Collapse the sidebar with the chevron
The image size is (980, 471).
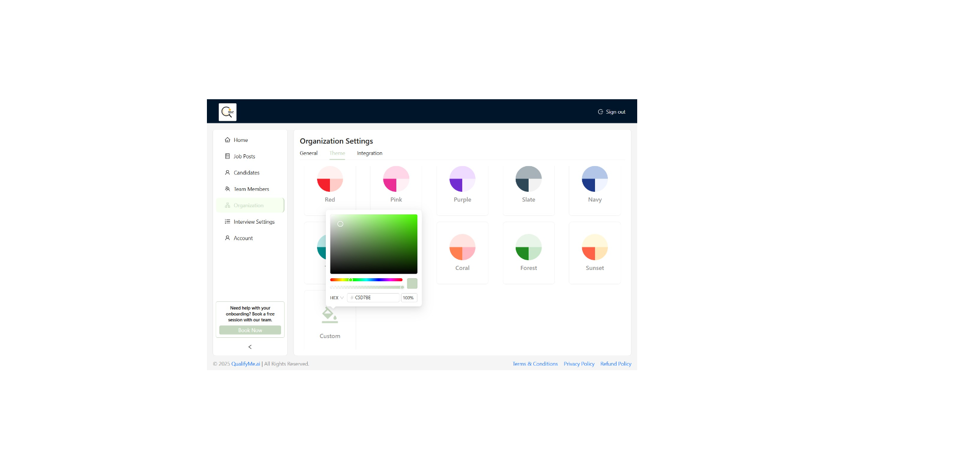tap(250, 347)
